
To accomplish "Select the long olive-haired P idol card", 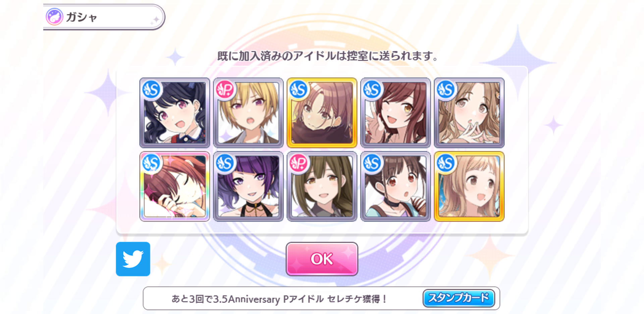I will pyautogui.click(x=322, y=186).
